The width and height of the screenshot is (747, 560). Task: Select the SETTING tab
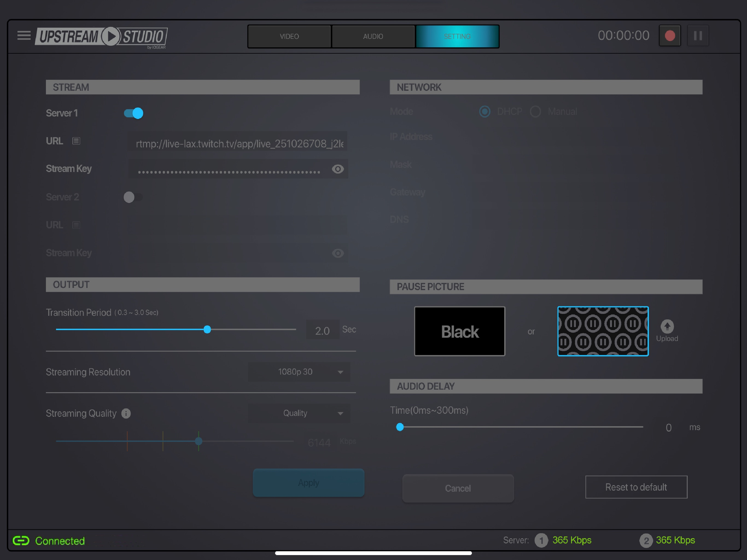[457, 36]
